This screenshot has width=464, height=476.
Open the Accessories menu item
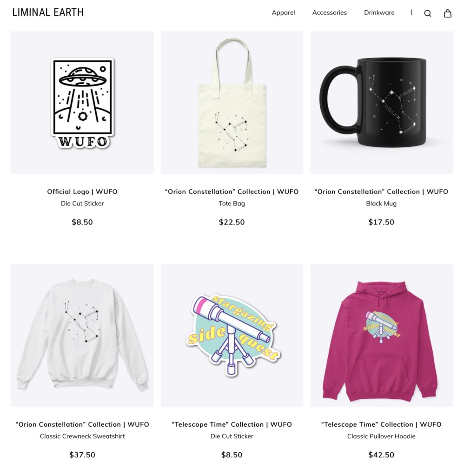(x=330, y=13)
